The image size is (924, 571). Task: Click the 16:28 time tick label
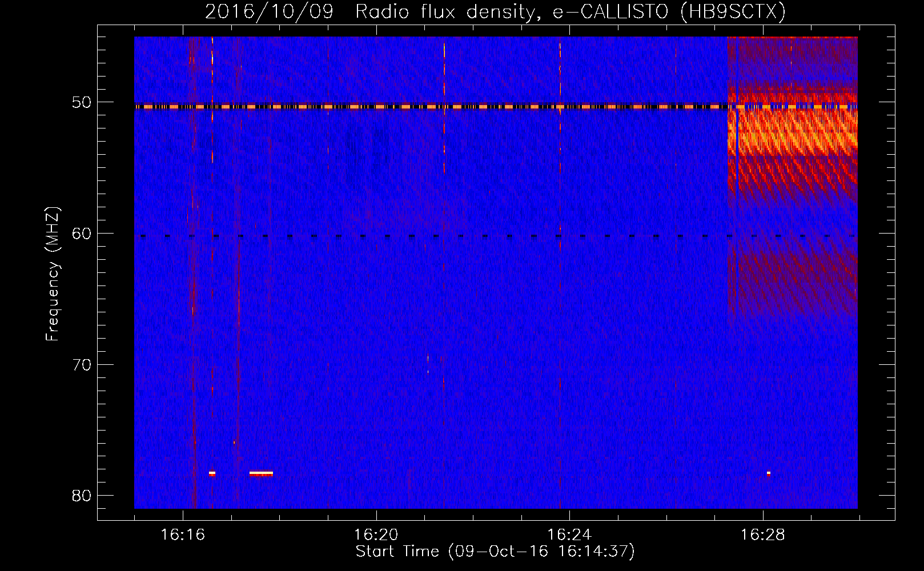[763, 534]
